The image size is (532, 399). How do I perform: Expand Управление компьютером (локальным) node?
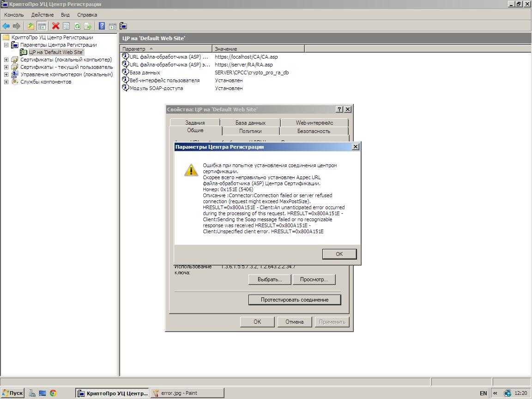[x=6, y=74]
